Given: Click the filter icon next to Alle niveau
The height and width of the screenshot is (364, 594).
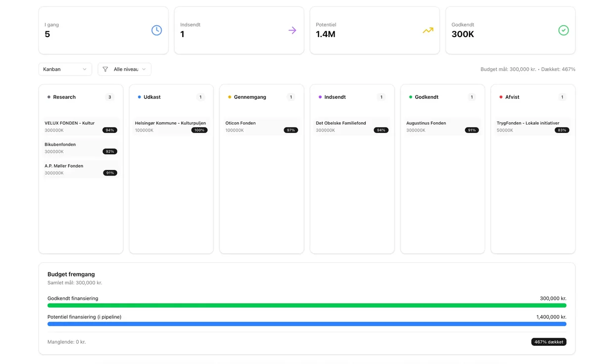Looking at the screenshot, I should 105,69.
